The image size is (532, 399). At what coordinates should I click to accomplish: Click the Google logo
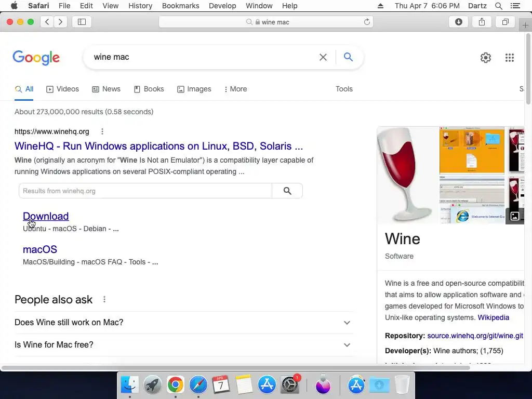[x=36, y=58]
